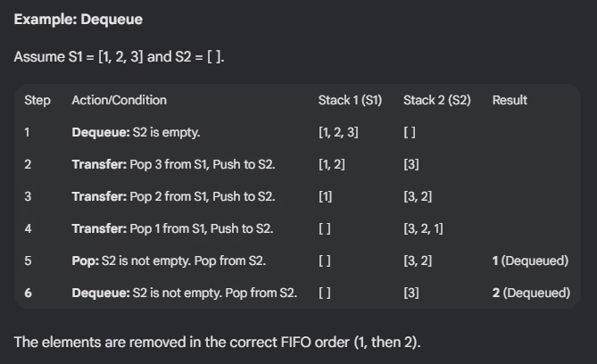Click the '[1, 2, 3]' Stack 1 cell
Viewport: 597px width, 364px height.
pyautogui.click(x=338, y=132)
